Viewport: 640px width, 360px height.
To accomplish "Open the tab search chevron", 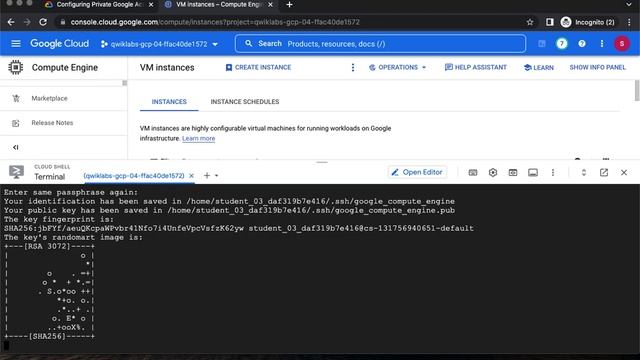I will tap(629, 4).
